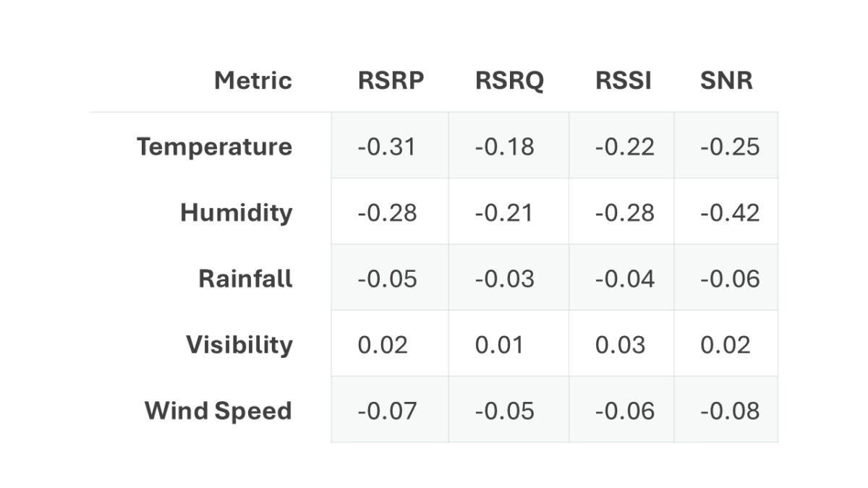This screenshot has width=868, height=488.
Task: Click the RSRQ column header
Action: tap(509, 80)
